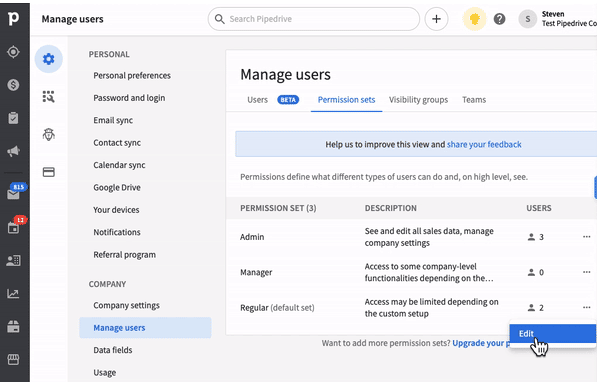Open Company settings page

pyautogui.click(x=126, y=305)
